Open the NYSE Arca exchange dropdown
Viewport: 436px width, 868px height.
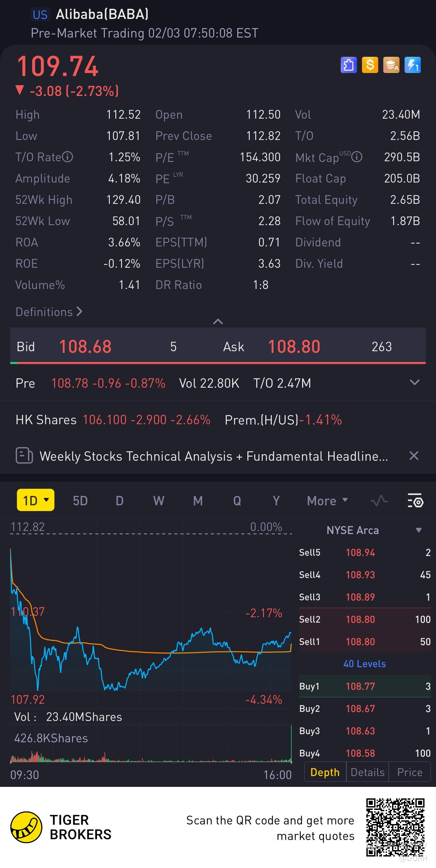point(418,530)
